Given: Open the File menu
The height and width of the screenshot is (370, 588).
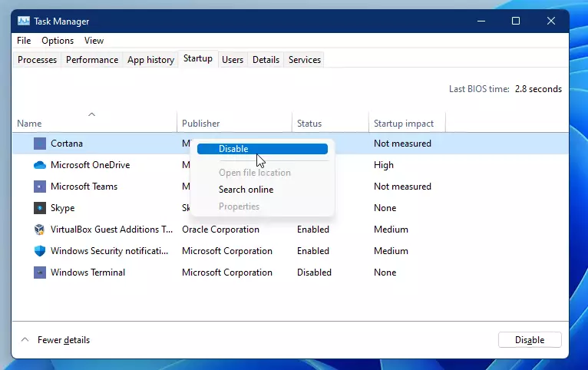Looking at the screenshot, I should (24, 41).
